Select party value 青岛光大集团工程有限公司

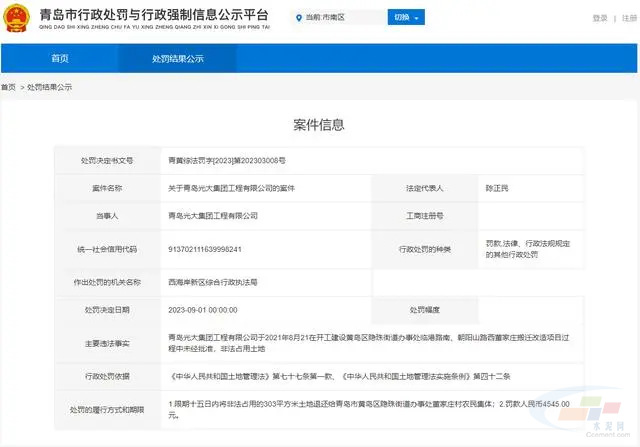tap(213, 216)
